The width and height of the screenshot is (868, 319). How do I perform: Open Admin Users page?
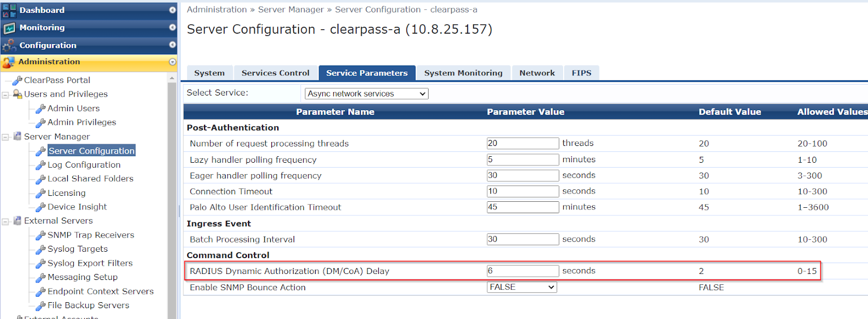click(74, 109)
